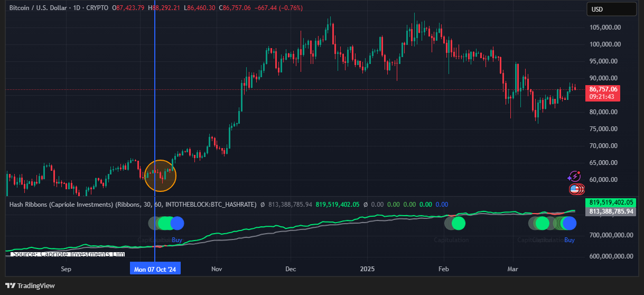Click the Source: Capriole Investments text
644x295 pixels.
point(68,254)
